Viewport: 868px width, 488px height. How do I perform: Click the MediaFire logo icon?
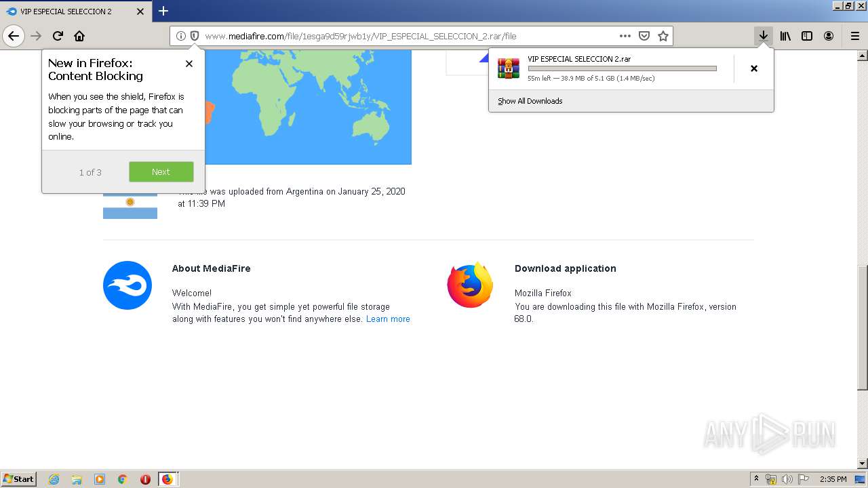127,285
